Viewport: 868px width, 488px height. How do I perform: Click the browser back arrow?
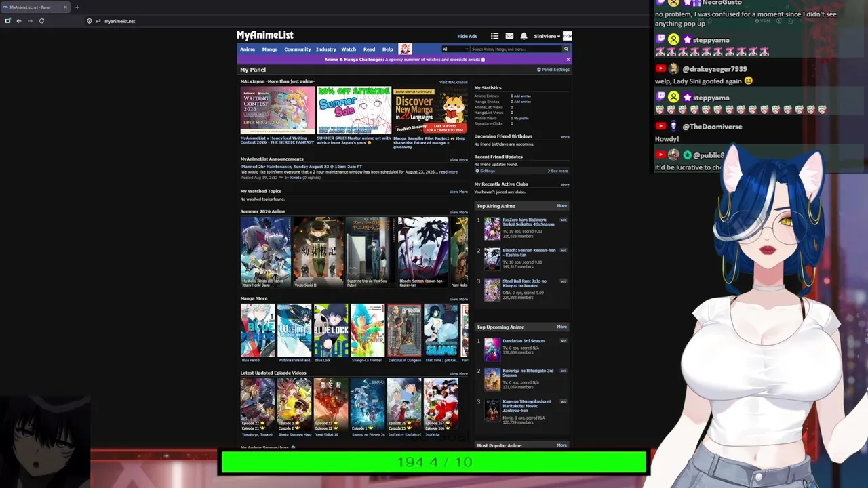click(x=19, y=21)
